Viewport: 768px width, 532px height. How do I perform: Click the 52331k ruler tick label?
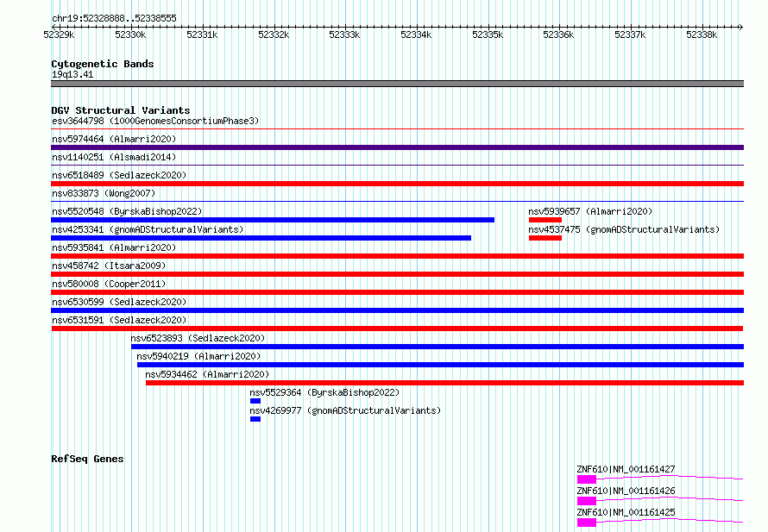[202, 34]
